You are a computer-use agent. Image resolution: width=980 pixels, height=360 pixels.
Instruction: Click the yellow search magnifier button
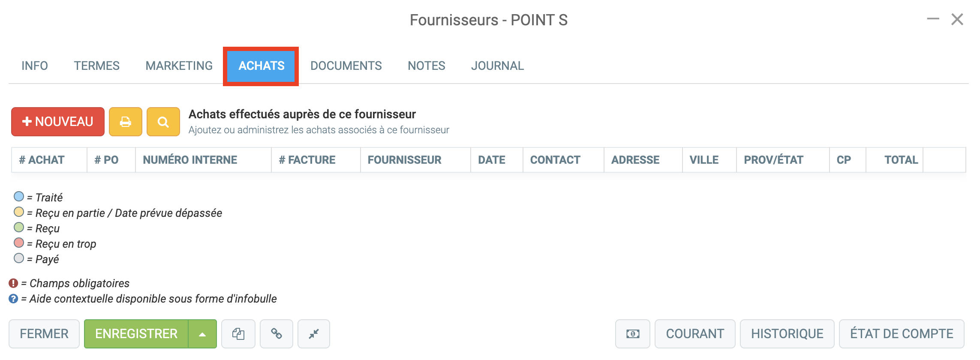tap(163, 122)
